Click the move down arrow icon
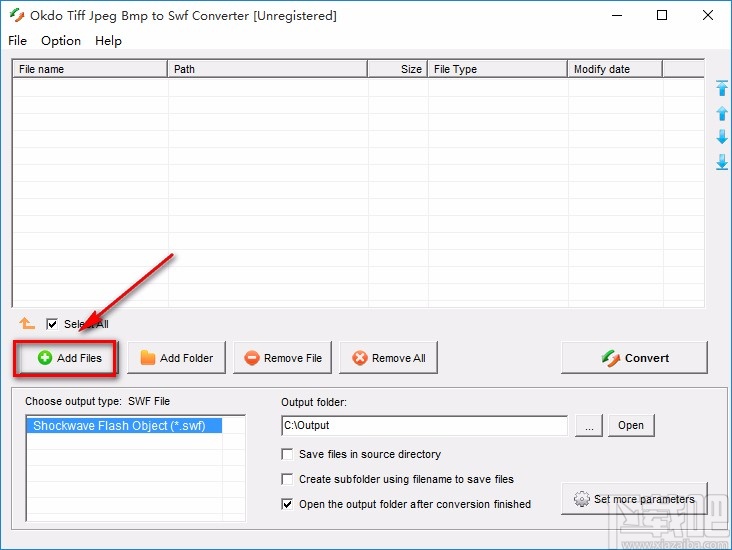 pos(721,137)
